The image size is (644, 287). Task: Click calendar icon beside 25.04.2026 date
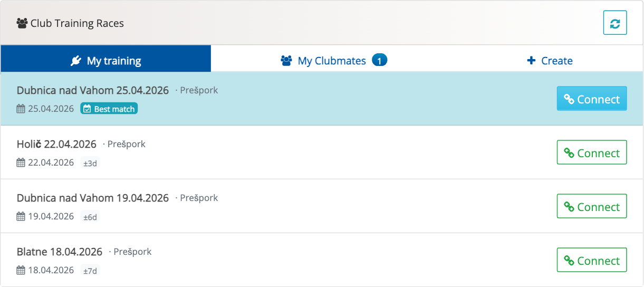coord(21,109)
